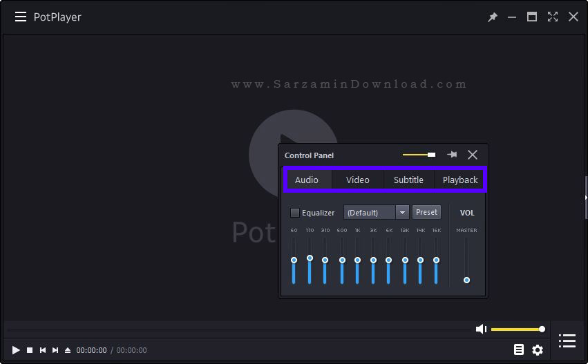Adjust the 6K equalizer slider
This screenshot has height=364, width=588.
pos(388,260)
